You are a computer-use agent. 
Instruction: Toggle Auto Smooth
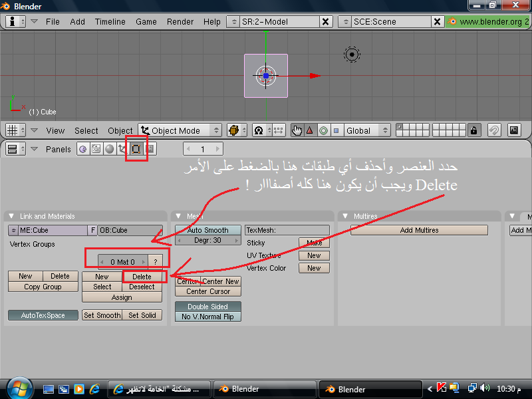tap(208, 230)
